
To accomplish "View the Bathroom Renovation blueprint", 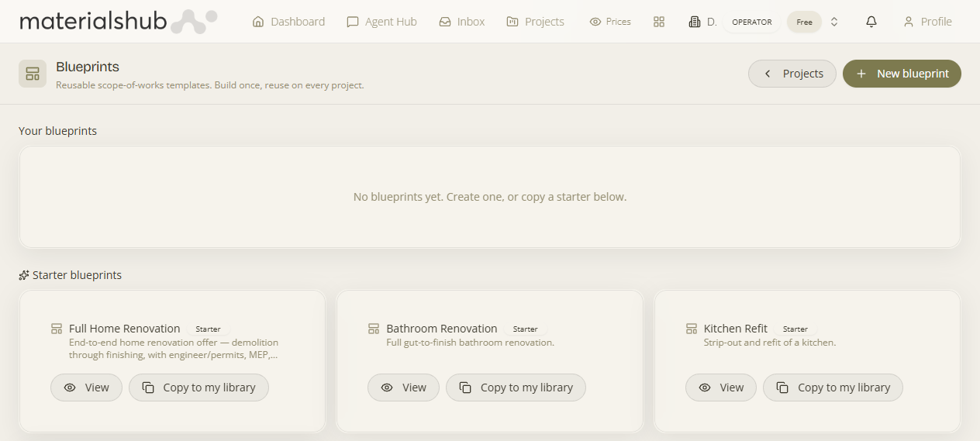I will tap(403, 388).
